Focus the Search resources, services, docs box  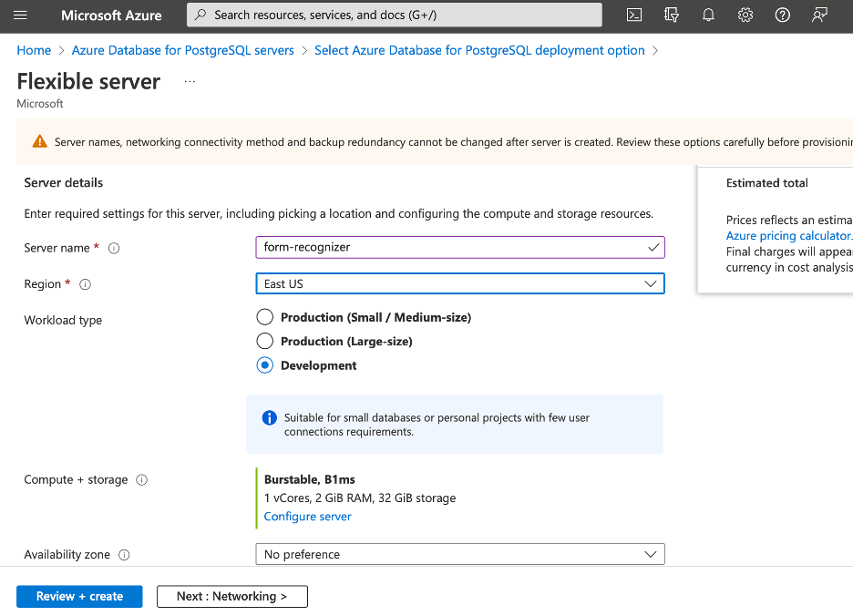[x=395, y=15]
